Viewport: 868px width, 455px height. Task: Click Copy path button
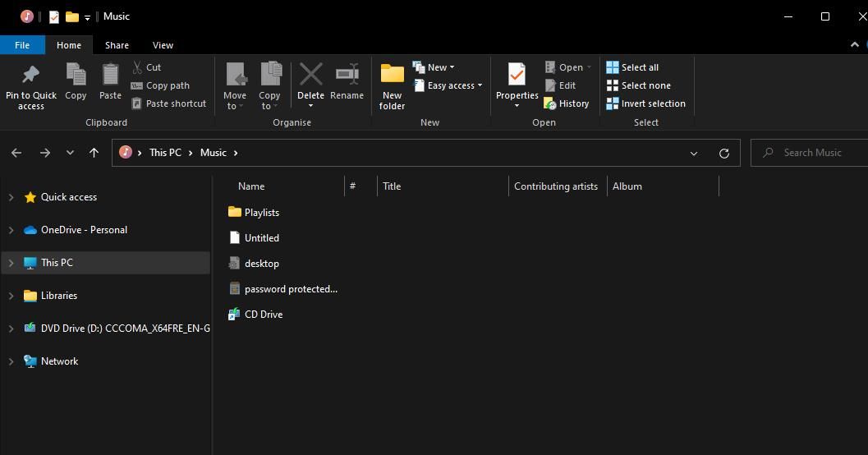pos(160,85)
